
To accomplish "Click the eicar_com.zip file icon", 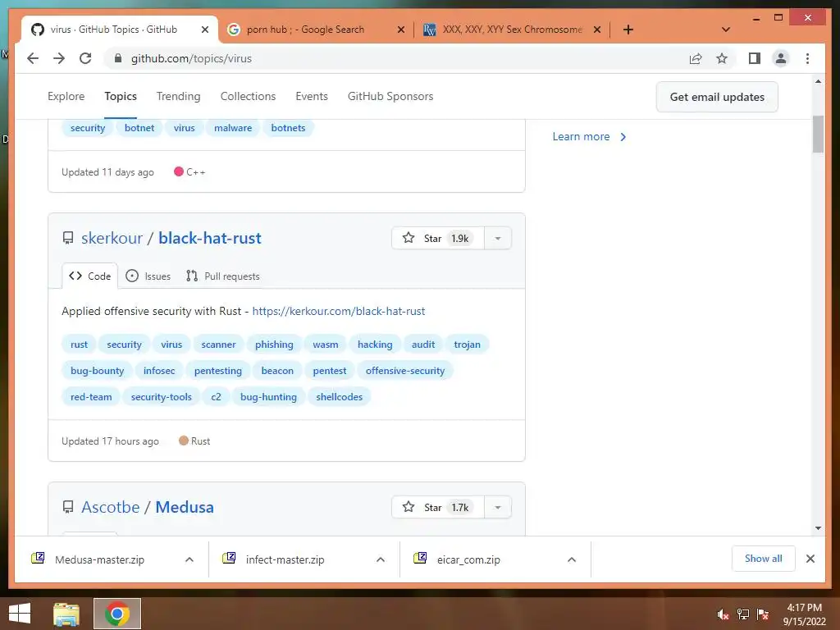I will [420, 558].
